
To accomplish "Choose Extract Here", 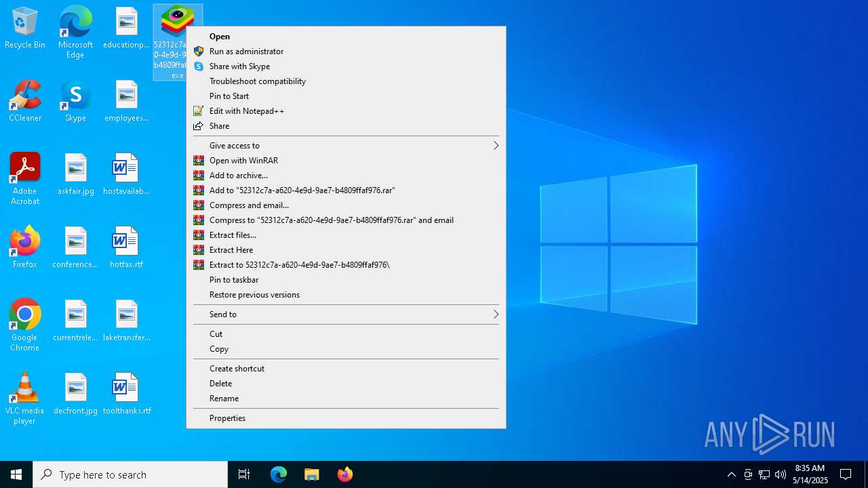I will pyautogui.click(x=346, y=250).
